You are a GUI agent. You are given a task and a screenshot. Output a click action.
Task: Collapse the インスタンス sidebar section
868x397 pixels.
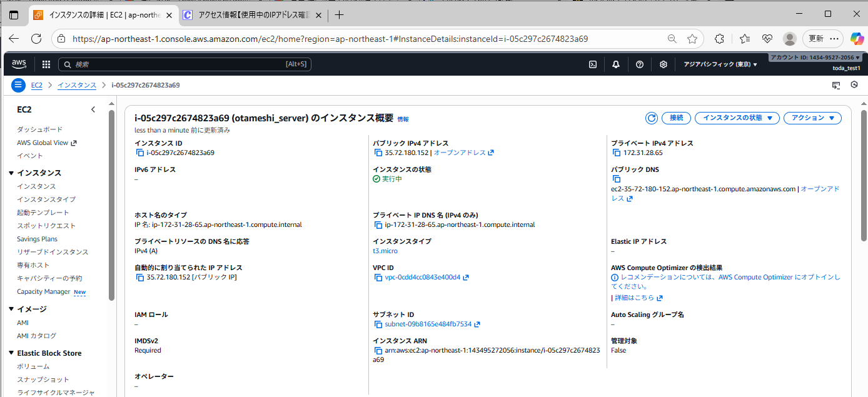(11, 173)
